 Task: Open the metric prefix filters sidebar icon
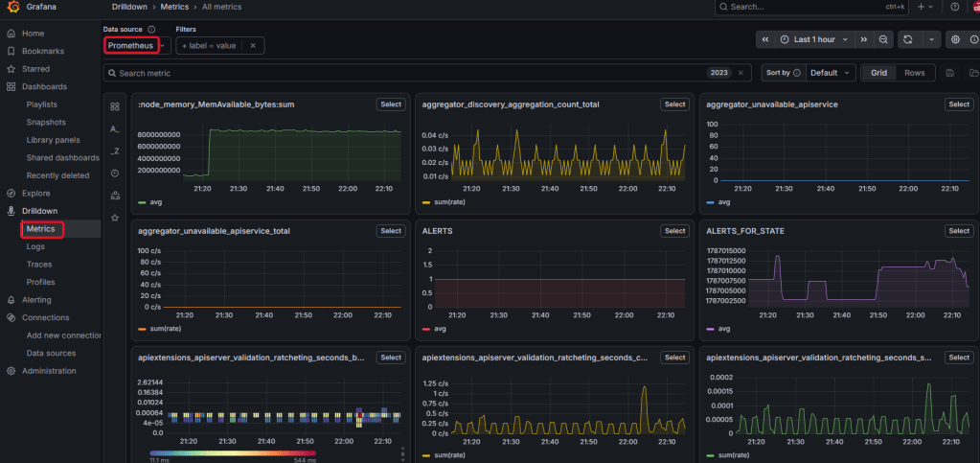(x=114, y=128)
